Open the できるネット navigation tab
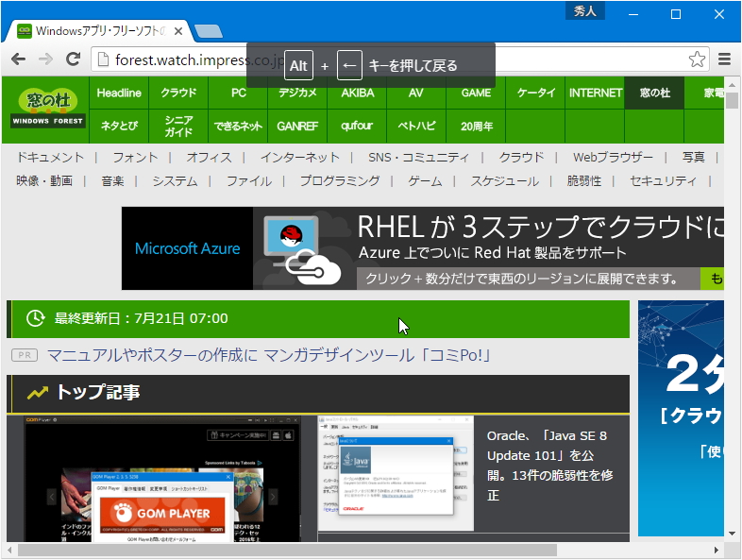The image size is (742, 560). click(238, 126)
